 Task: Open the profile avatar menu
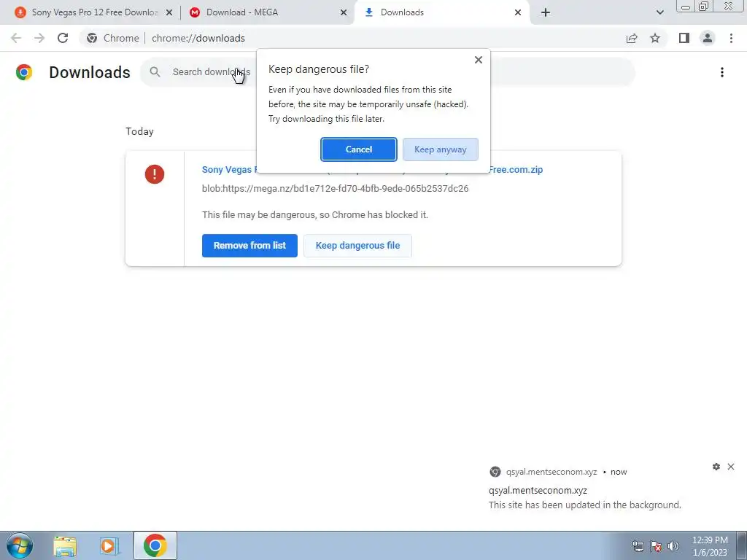coord(708,38)
